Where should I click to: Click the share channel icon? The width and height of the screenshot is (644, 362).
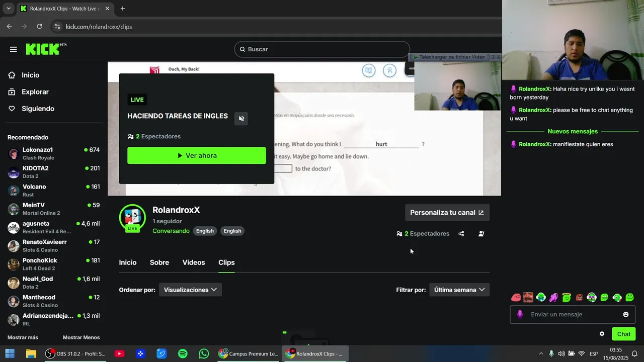(461, 234)
